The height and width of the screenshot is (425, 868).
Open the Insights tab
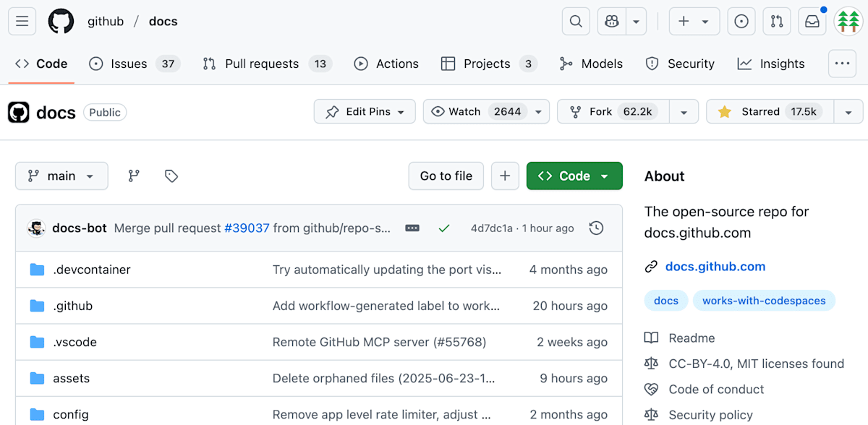pos(771,64)
